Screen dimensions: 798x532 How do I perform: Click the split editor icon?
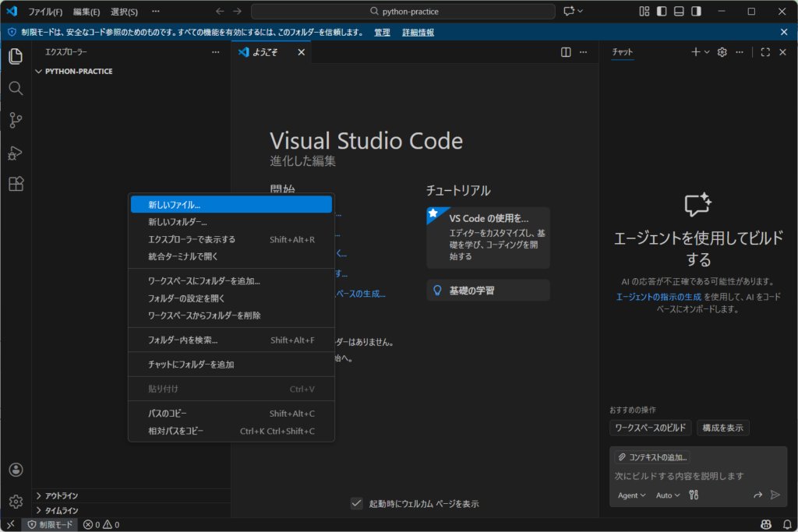(567, 52)
